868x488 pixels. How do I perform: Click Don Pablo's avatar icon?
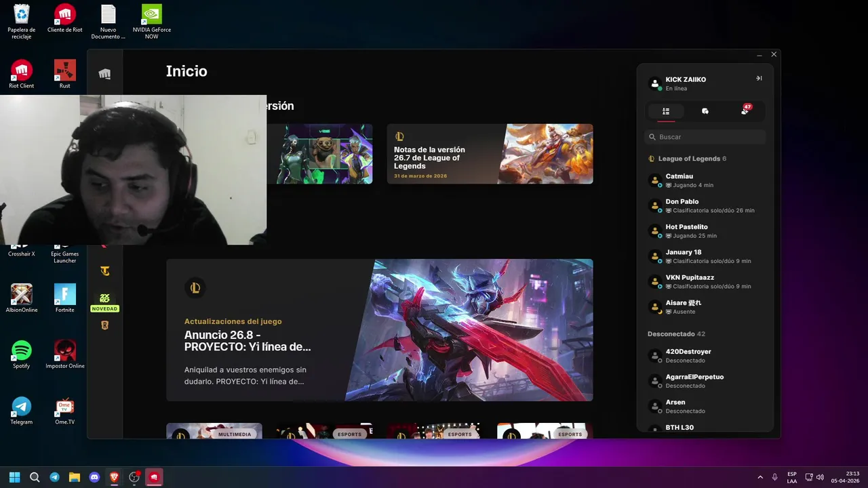click(x=655, y=205)
